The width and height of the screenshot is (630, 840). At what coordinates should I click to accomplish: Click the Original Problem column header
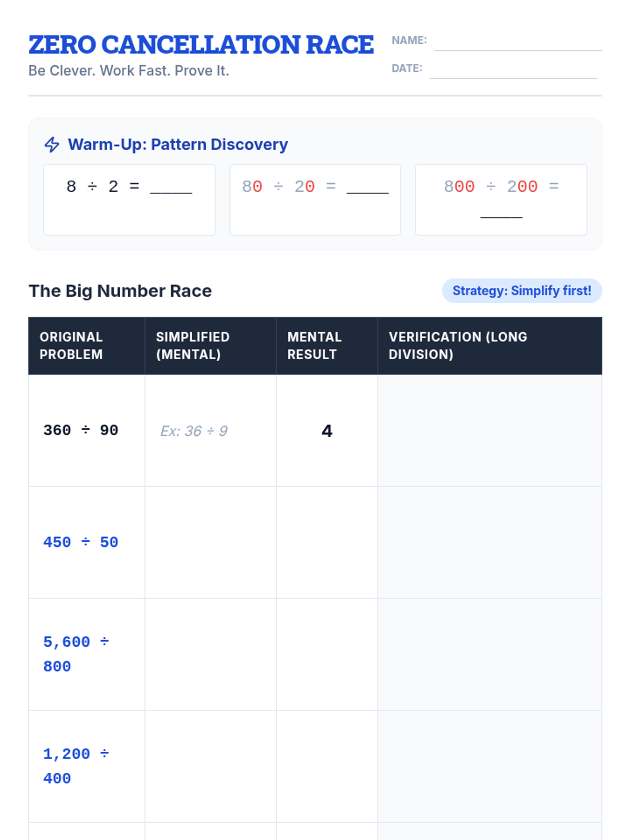71,345
